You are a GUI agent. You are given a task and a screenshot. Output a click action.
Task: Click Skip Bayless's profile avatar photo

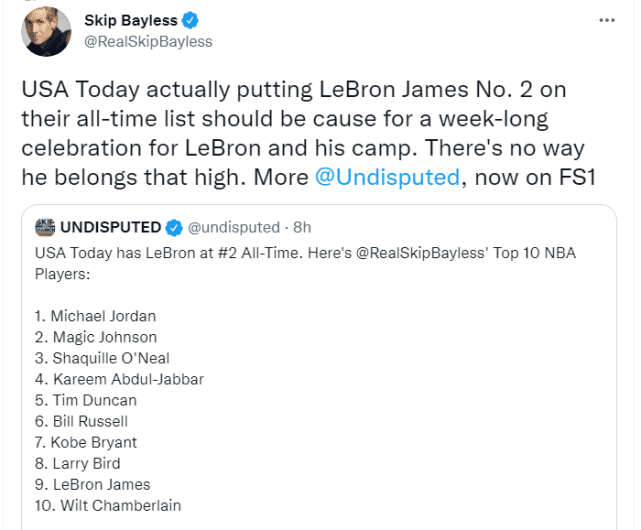[46, 31]
